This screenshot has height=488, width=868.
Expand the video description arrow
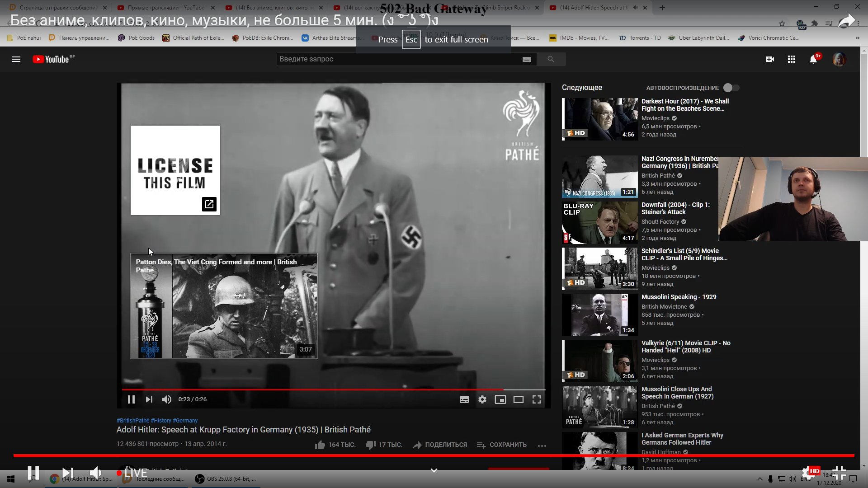[434, 470]
